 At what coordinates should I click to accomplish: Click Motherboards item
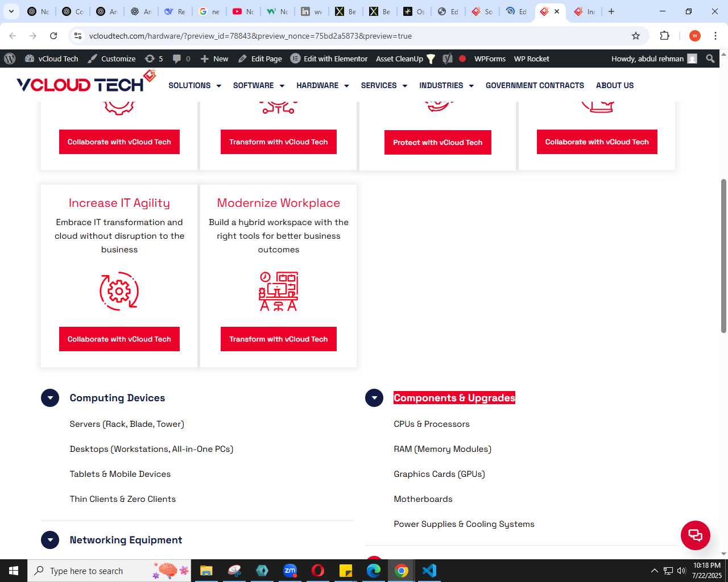click(423, 499)
